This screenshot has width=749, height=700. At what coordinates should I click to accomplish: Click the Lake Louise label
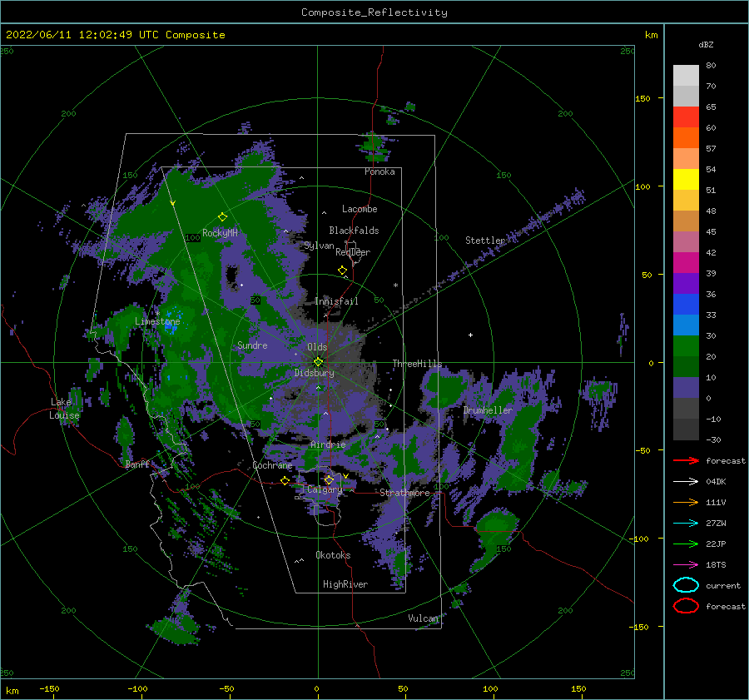coord(65,409)
